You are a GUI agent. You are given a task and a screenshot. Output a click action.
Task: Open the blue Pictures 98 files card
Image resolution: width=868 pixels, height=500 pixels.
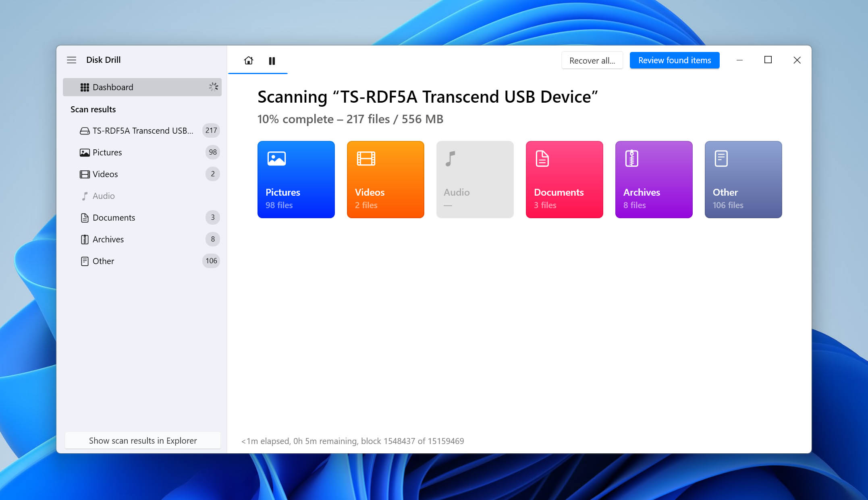296,180
